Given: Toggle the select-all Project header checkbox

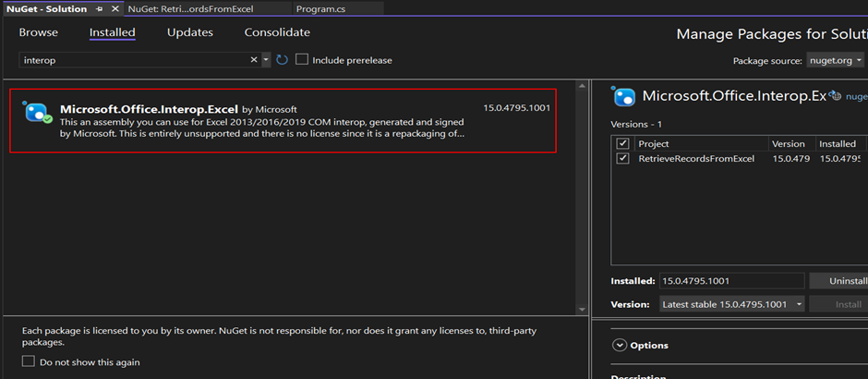Looking at the screenshot, I should pyautogui.click(x=622, y=144).
